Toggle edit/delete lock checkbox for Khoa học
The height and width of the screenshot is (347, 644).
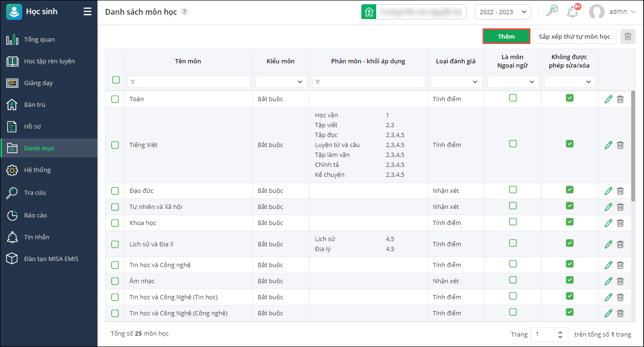click(x=570, y=222)
